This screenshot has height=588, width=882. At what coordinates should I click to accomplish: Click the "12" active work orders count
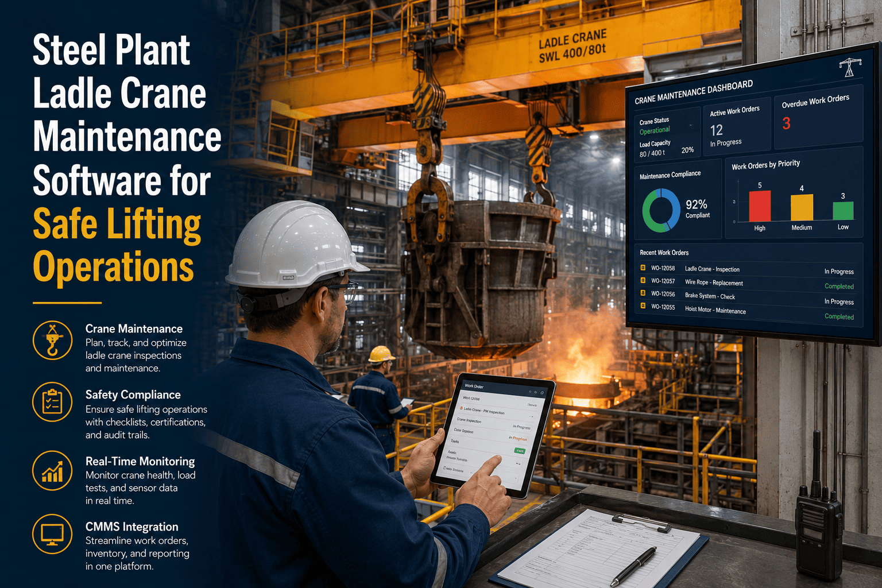pyautogui.click(x=716, y=130)
